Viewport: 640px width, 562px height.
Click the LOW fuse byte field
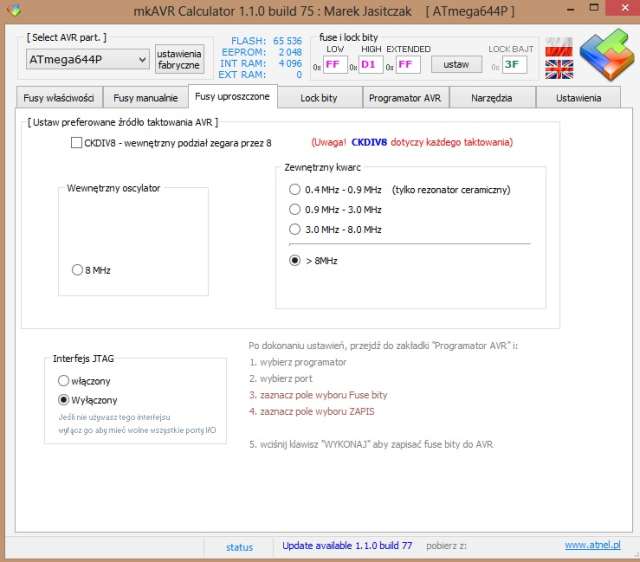[x=335, y=65]
